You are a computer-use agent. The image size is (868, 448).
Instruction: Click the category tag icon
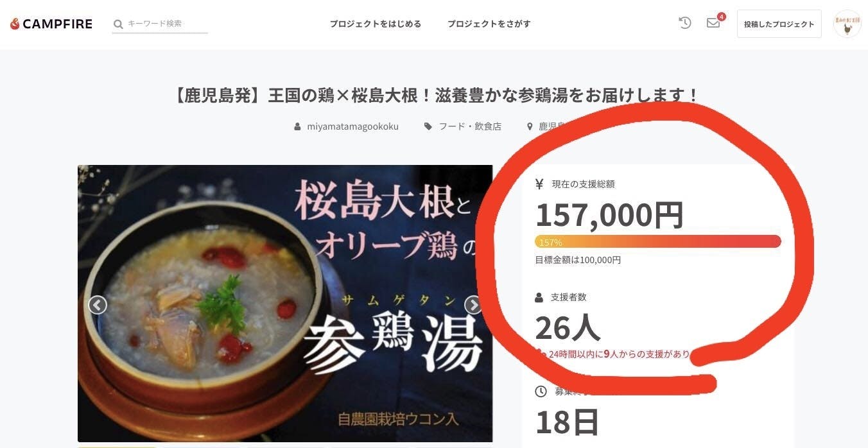click(428, 126)
